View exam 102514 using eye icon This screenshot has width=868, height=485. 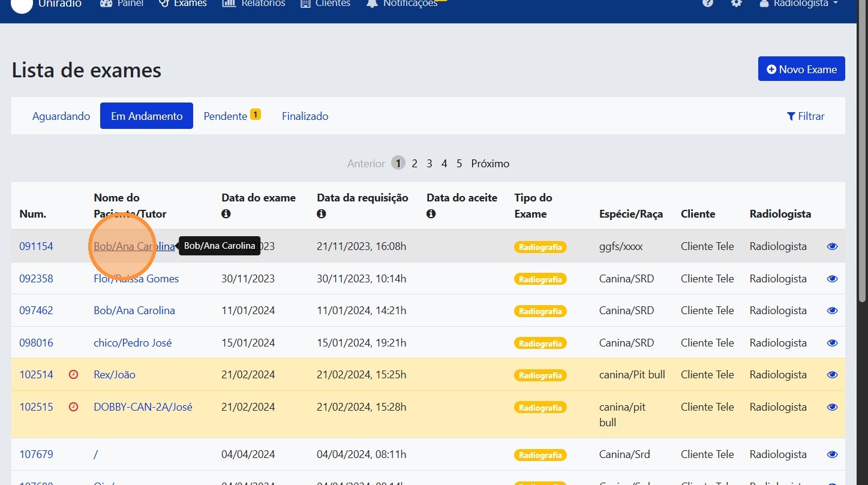[832, 375]
